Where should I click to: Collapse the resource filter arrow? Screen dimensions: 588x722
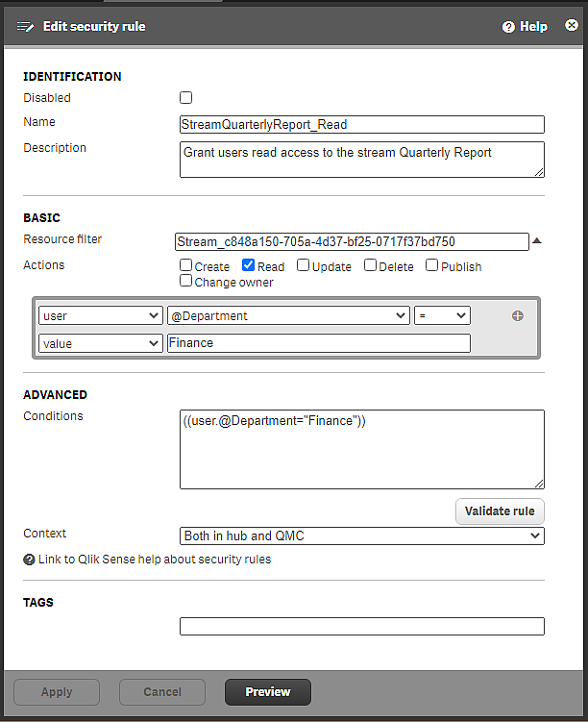tap(537, 241)
